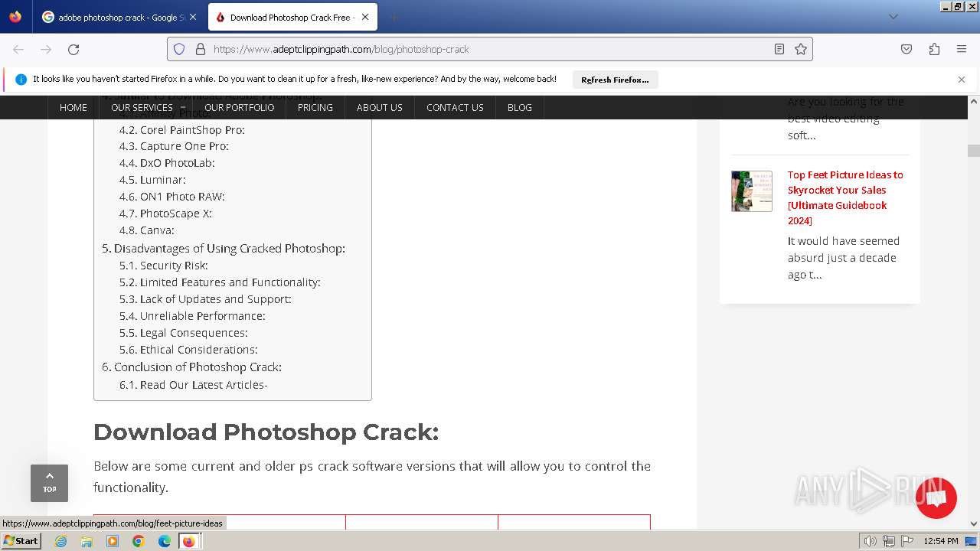Screen dimensions: 980x551
Task: Jump to Corel PaintShop Pro section
Action: [182, 129]
